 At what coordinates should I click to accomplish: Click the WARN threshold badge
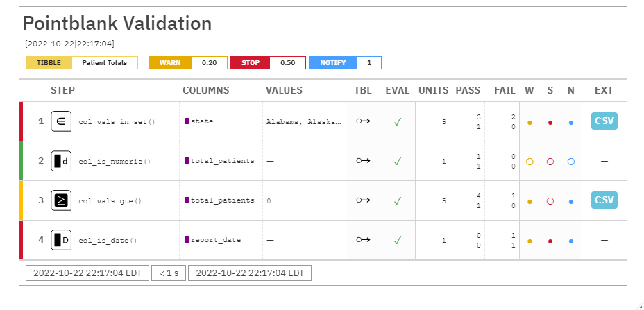(169, 63)
